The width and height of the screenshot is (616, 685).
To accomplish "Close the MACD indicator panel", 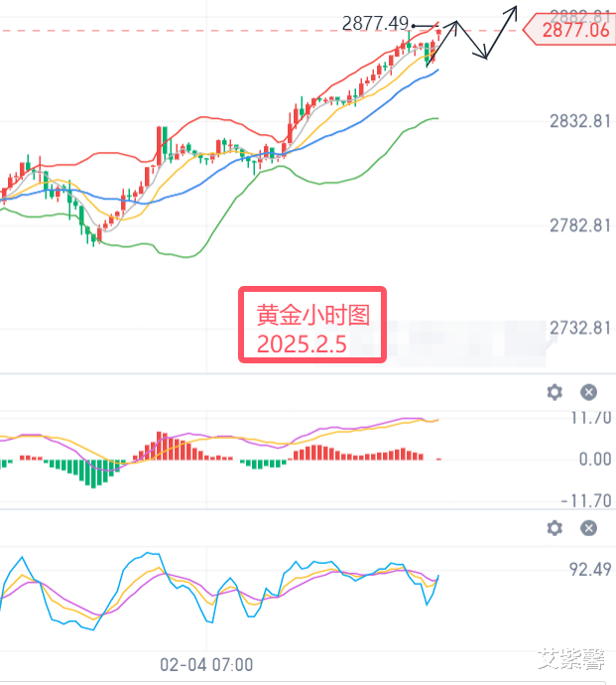I will (588, 392).
